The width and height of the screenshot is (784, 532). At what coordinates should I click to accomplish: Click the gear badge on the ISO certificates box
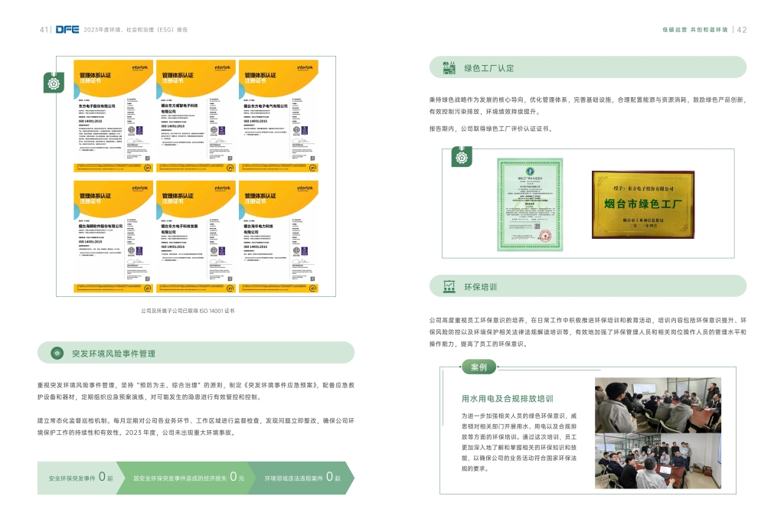[x=54, y=82]
